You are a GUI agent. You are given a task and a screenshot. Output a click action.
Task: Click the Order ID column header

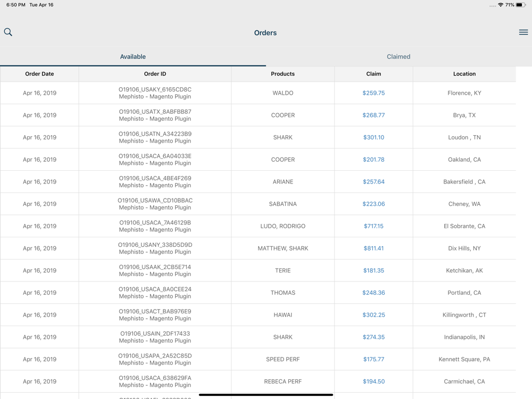[x=155, y=74]
